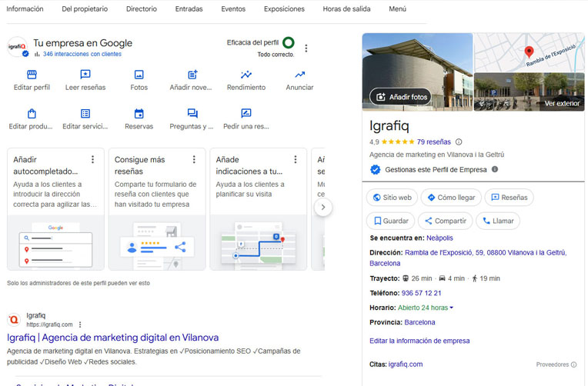Open 346 interacciones con clientes link

click(x=82, y=54)
